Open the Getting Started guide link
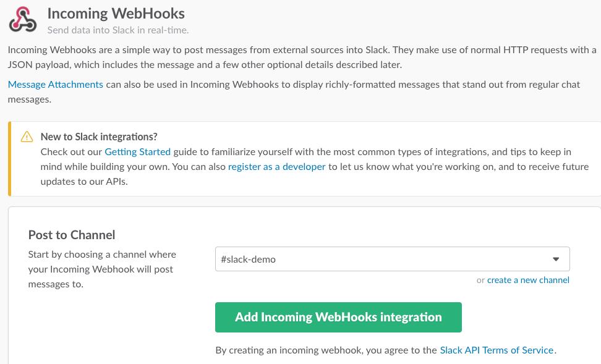601x364 pixels. pos(137,152)
